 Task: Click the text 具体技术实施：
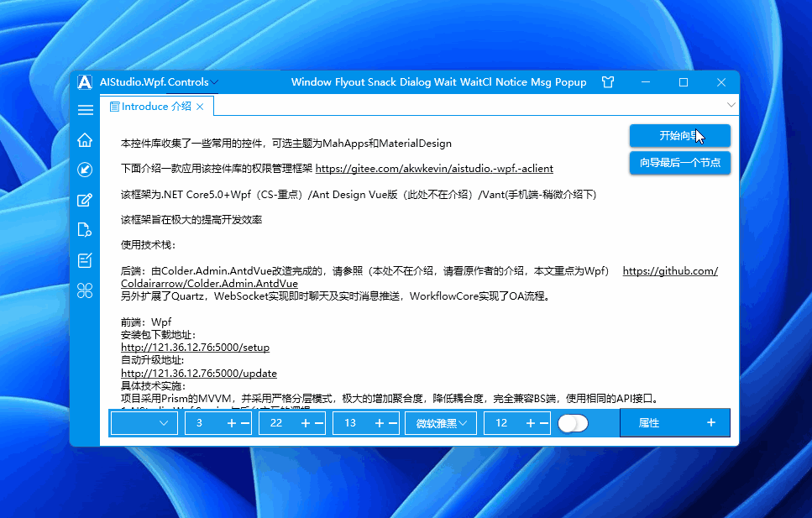154,386
